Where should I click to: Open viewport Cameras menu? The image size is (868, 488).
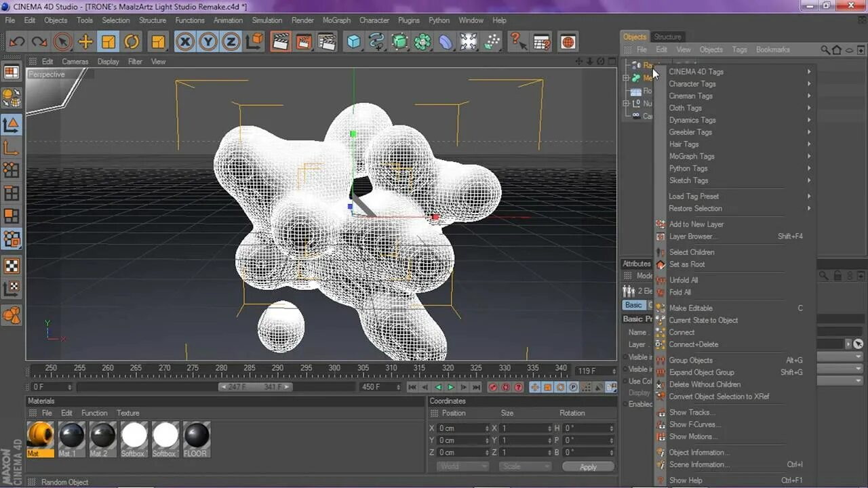[75, 61]
